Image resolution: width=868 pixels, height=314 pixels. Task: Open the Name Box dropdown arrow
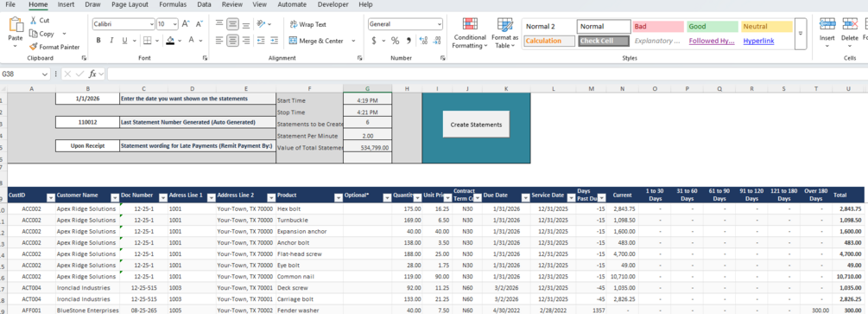coord(45,74)
